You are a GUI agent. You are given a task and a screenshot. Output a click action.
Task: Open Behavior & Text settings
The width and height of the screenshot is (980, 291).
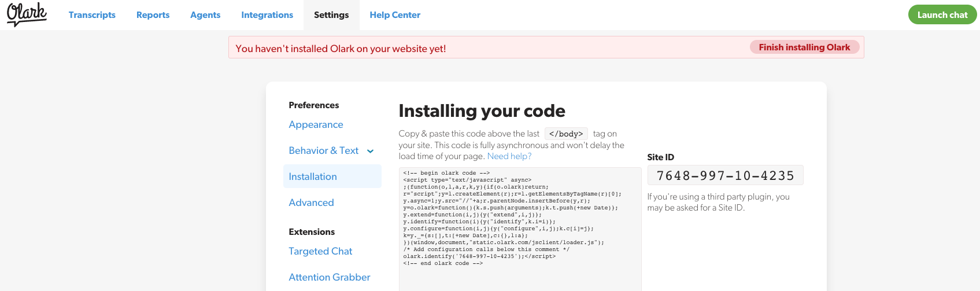tap(324, 150)
